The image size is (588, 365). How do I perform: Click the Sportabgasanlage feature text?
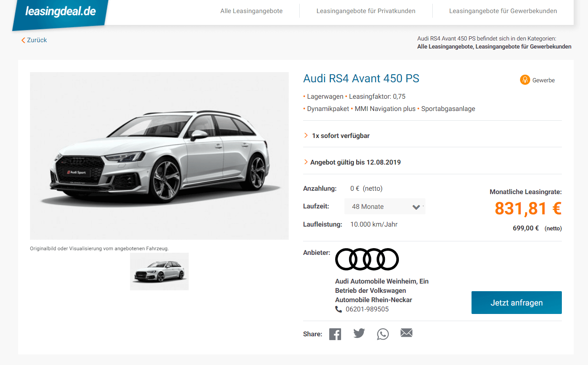(x=448, y=109)
